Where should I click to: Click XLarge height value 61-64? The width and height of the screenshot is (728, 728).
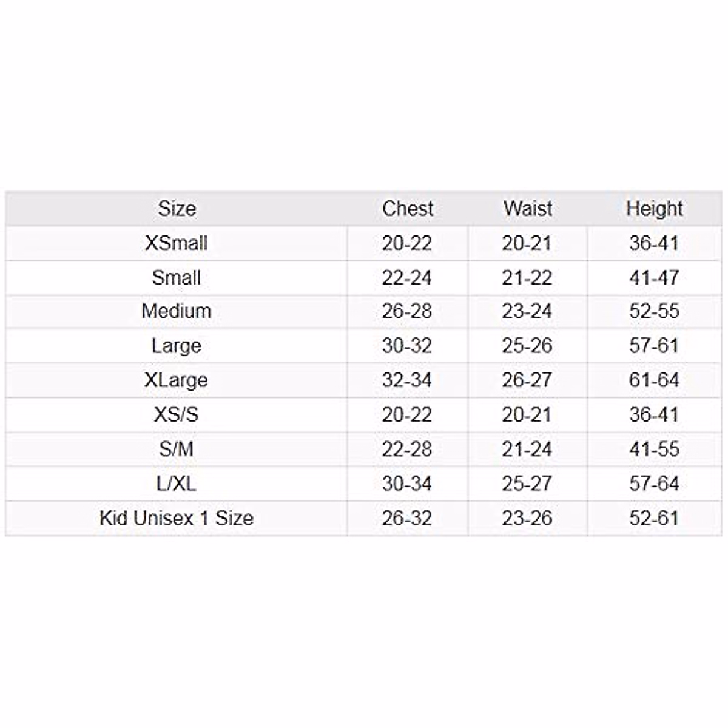click(x=654, y=380)
